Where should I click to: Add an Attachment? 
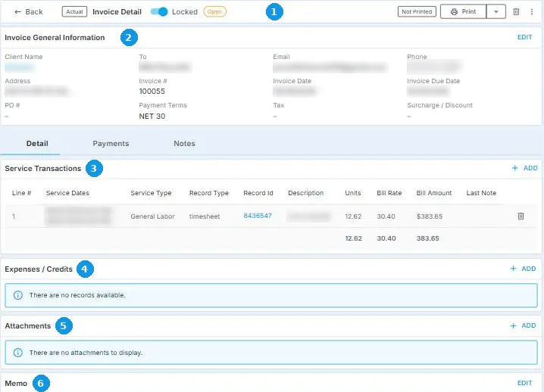[x=524, y=325]
